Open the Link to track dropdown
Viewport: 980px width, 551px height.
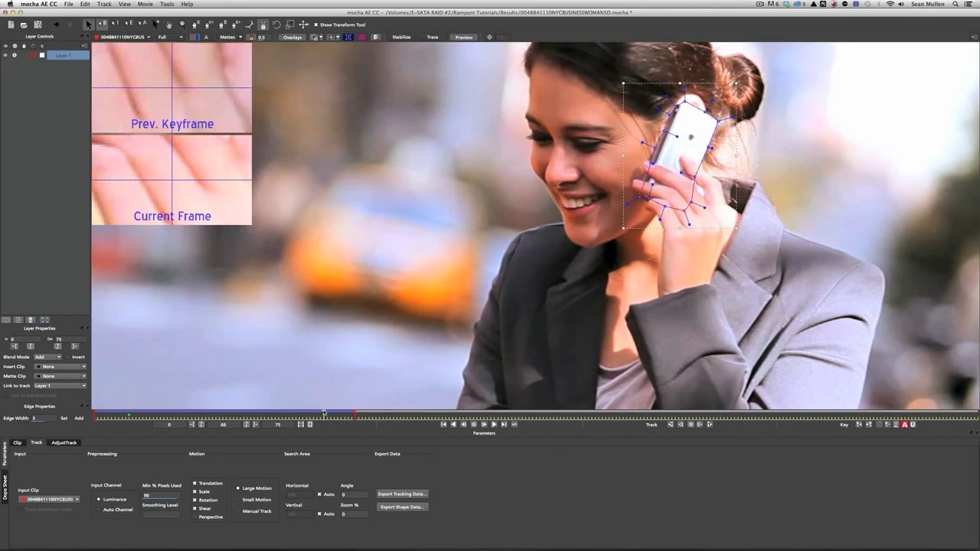coord(60,386)
